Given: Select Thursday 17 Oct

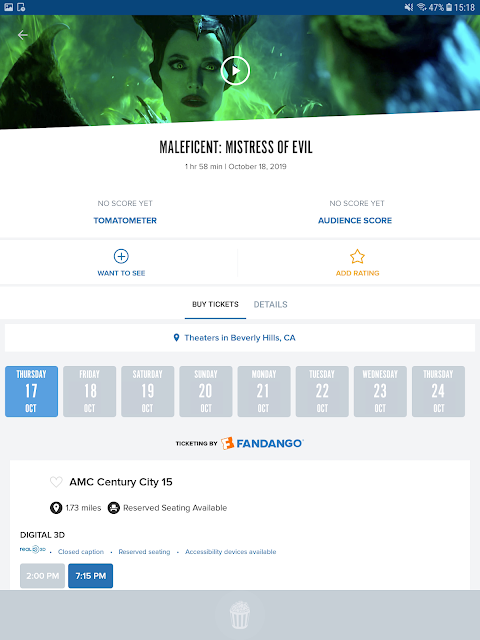Looking at the screenshot, I should pyautogui.click(x=31, y=391).
